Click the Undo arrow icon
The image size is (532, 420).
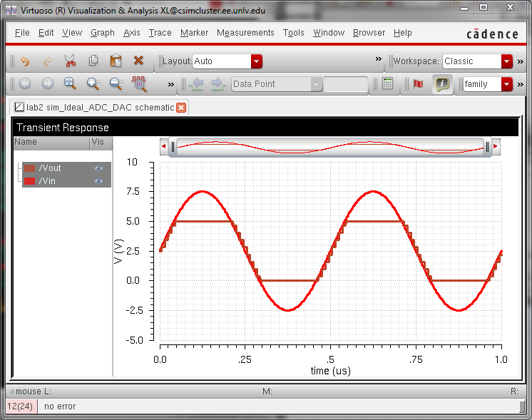[25, 61]
